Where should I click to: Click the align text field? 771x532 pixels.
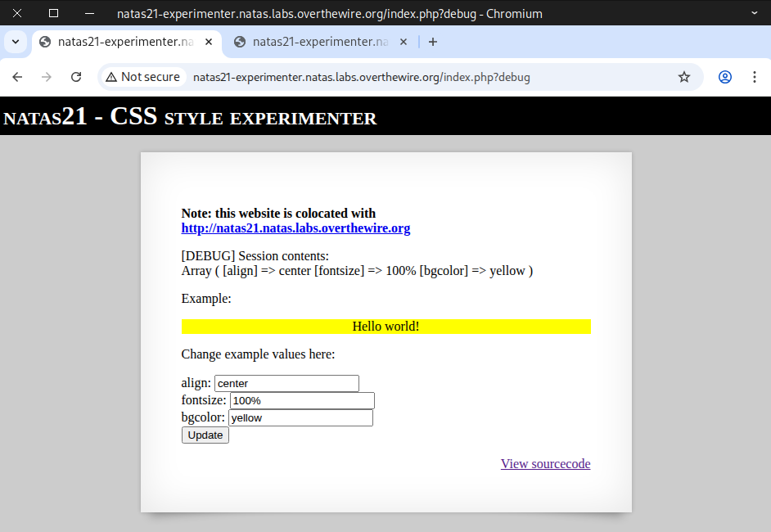click(x=286, y=383)
